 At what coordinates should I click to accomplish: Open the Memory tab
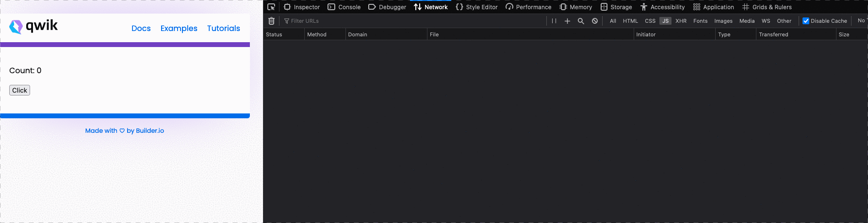(x=576, y=7)
